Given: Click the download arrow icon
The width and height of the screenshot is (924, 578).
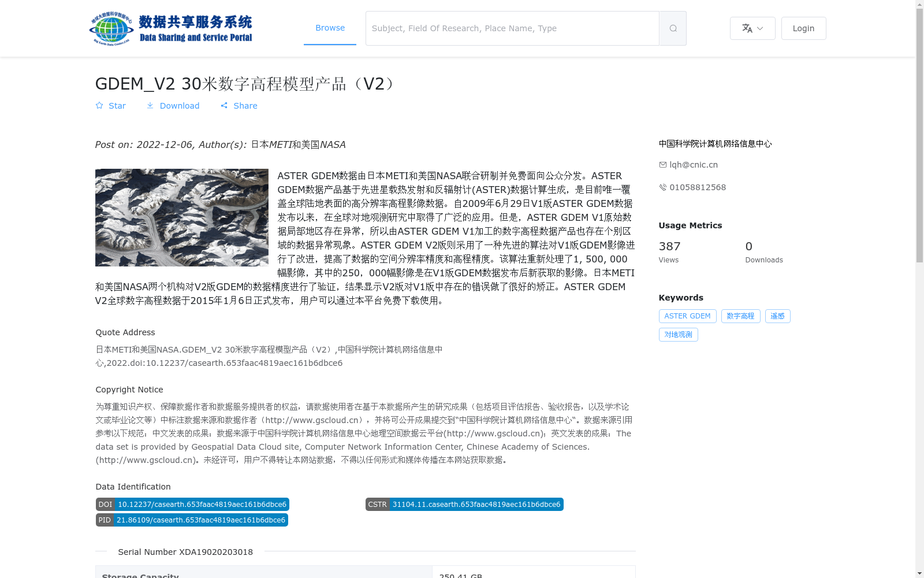Looking at the screenshot, I should coord(150,105).
